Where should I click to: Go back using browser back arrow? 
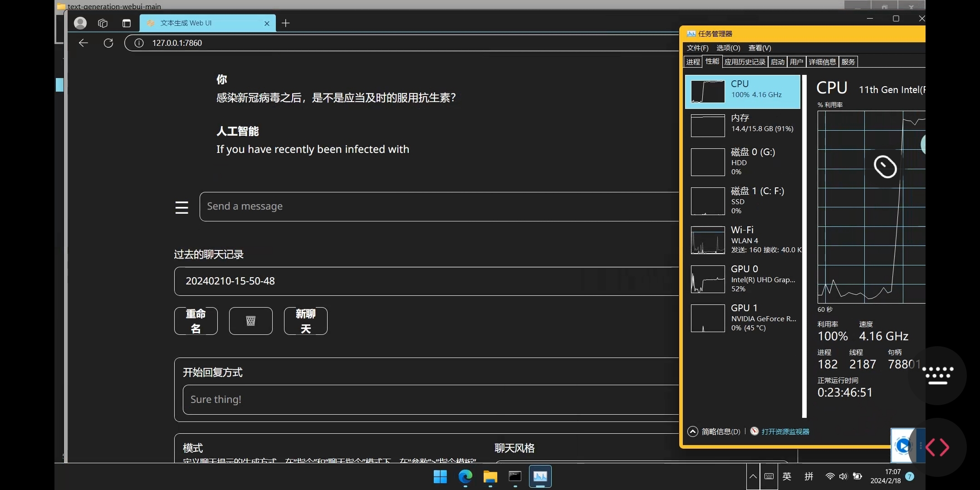click(x=83, y=43)
